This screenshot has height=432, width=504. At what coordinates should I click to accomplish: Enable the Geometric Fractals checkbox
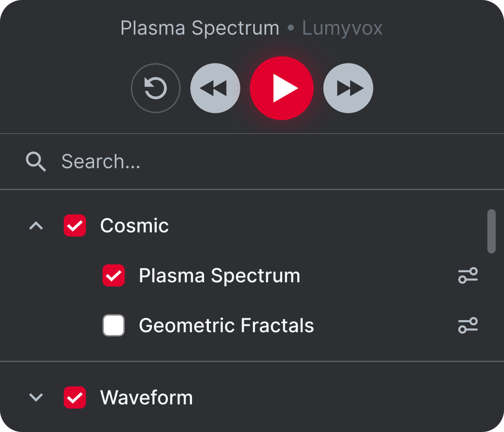click(113, 325)
